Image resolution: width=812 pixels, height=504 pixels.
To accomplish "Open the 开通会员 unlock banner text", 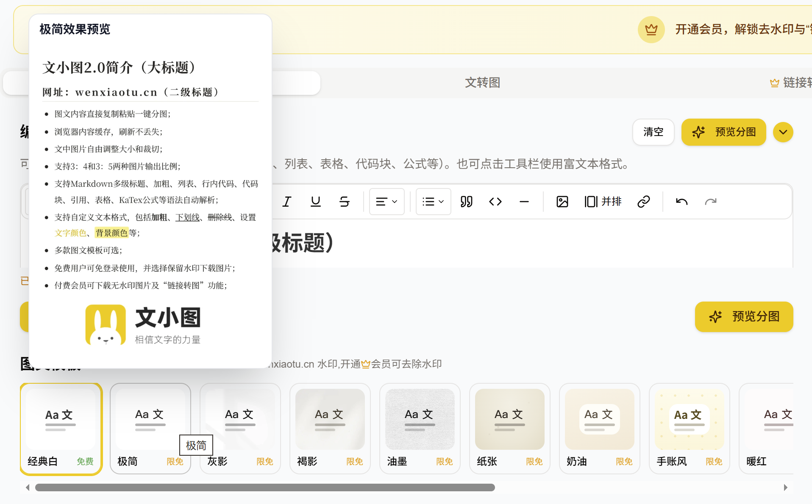I will click(743, 29).
